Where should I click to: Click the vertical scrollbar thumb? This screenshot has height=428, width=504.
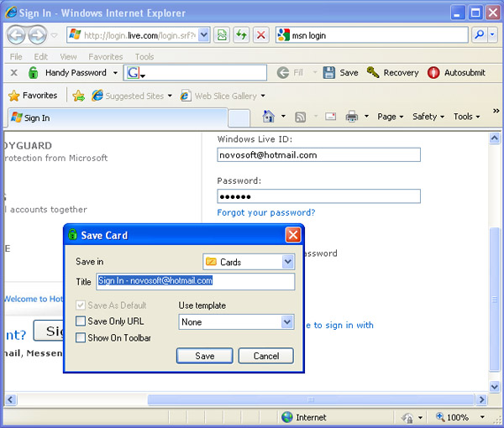tap(495, 300)
